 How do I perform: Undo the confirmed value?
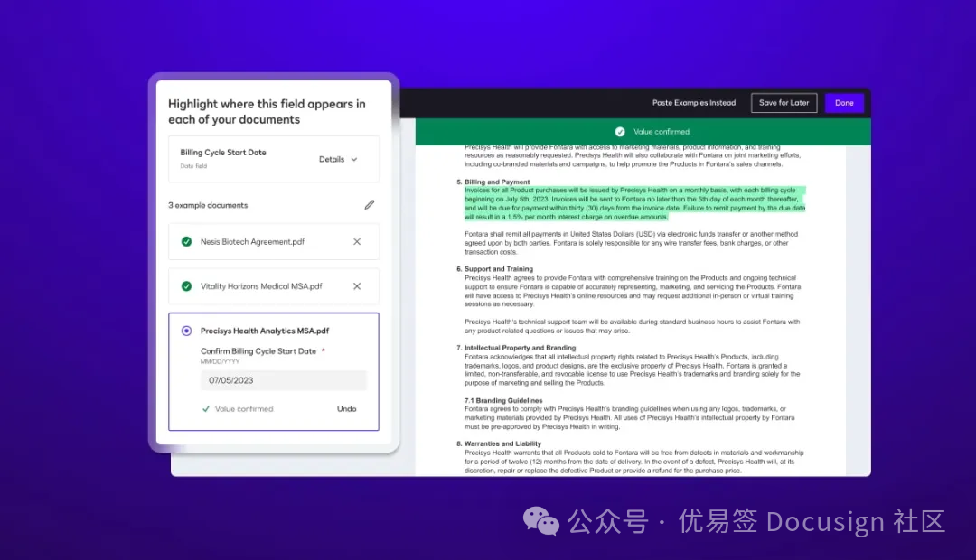346,409
